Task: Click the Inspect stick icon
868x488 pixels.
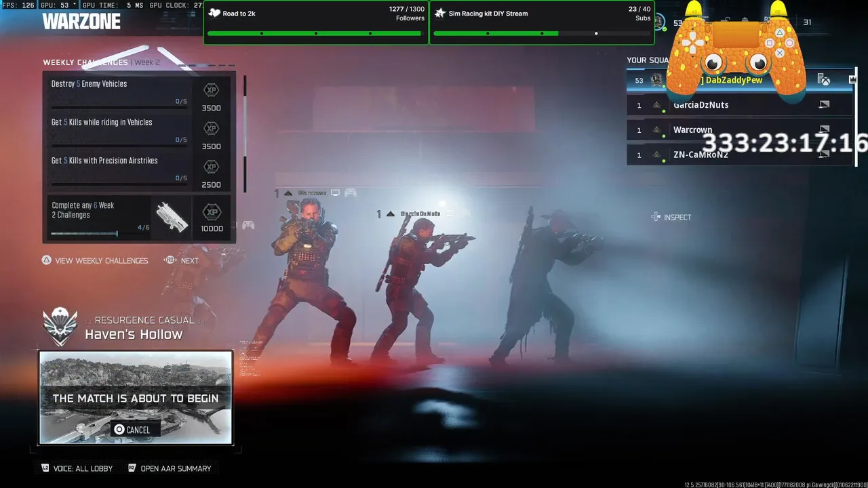Action: [x=656, y=217]
